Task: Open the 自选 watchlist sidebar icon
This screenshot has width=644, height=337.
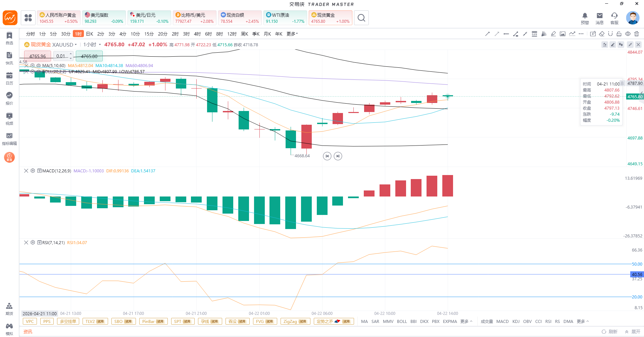Action: click(x=9, y=38)
